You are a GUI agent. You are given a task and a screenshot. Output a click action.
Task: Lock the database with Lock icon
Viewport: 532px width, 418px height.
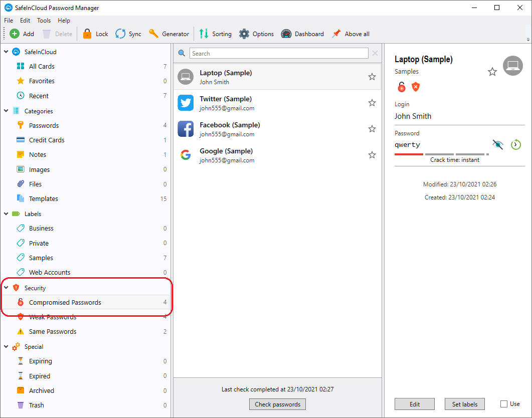pos(87,34)
